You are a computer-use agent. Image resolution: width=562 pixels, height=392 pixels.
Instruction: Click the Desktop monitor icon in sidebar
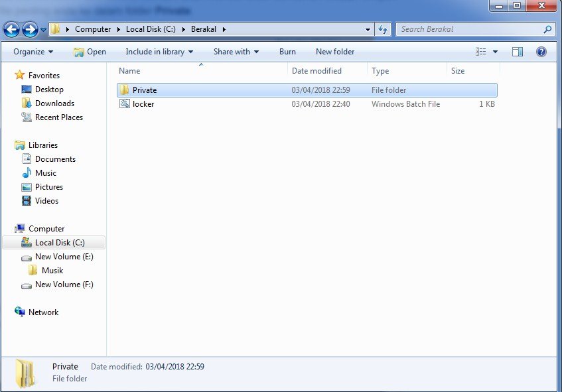26,90
